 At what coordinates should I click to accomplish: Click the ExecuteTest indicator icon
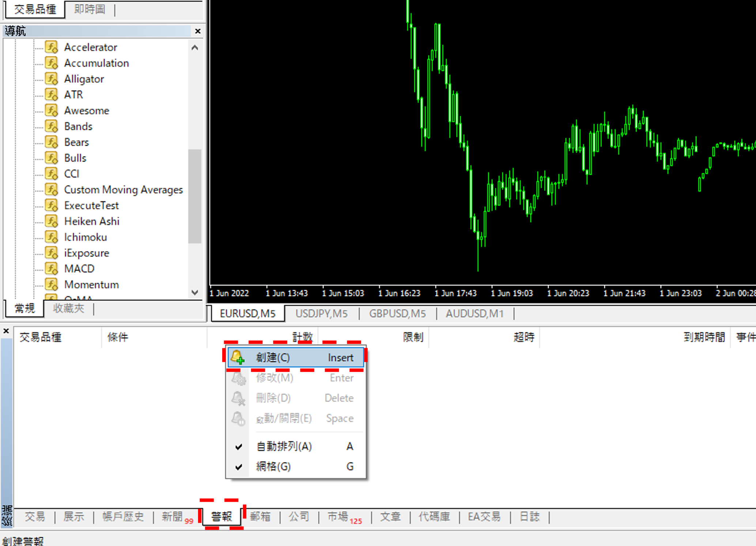[x=52, y=205]
